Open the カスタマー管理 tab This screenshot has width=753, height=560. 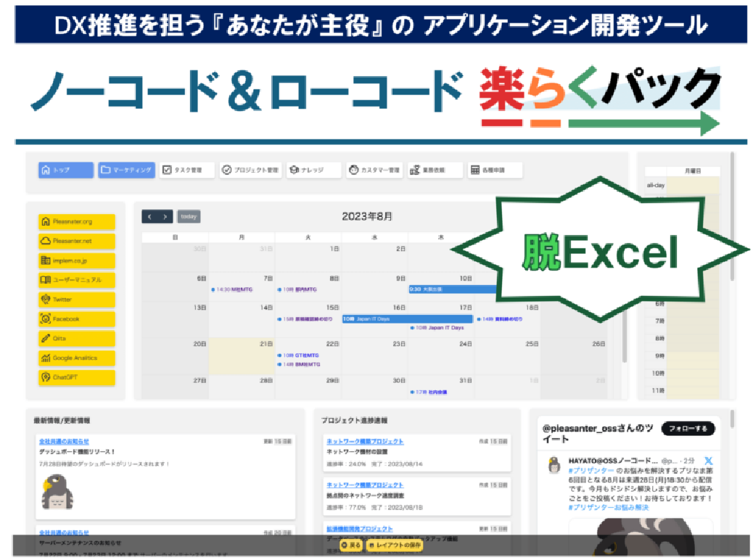374,170
